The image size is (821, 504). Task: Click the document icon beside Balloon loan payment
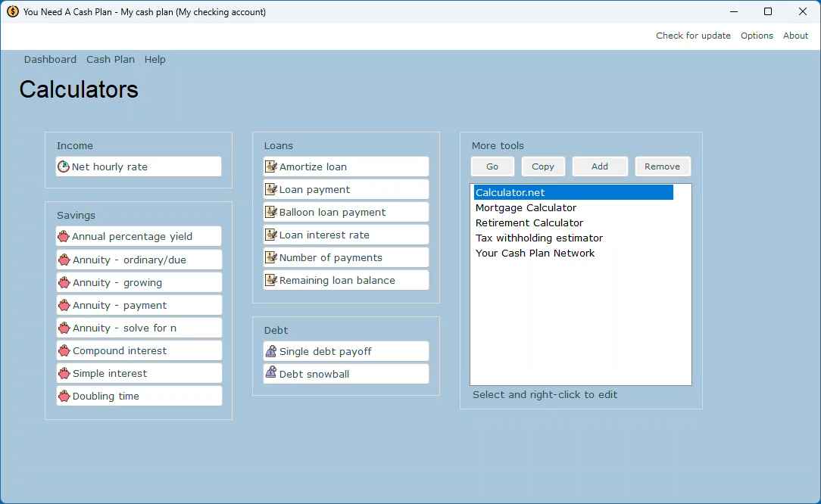tap(270, 212)
